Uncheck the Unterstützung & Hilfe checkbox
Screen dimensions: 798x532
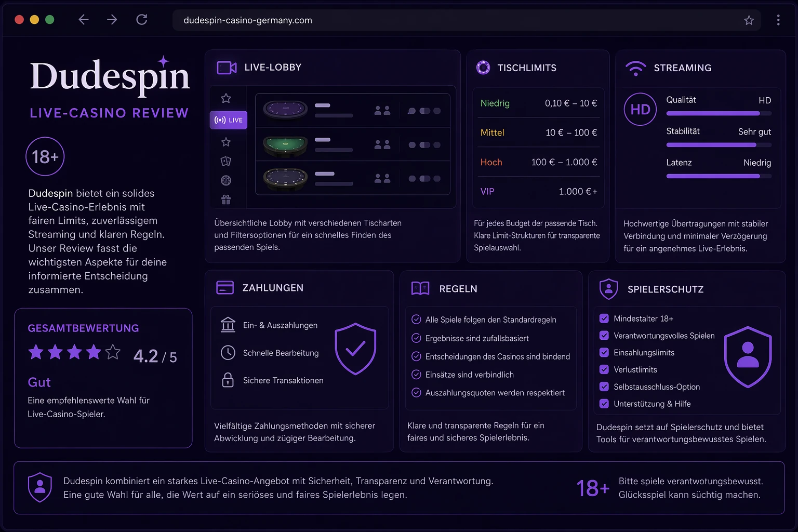[604, 404]
